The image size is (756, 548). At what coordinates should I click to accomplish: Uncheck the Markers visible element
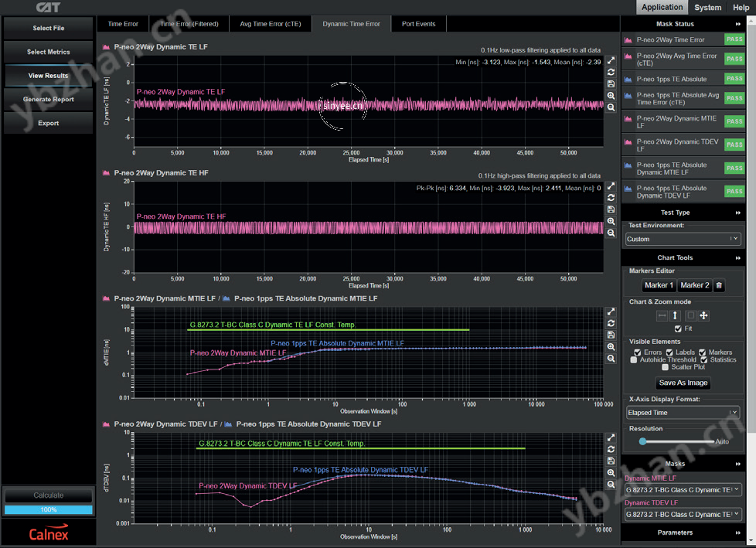pyautogui.click(x=702, y=352)
